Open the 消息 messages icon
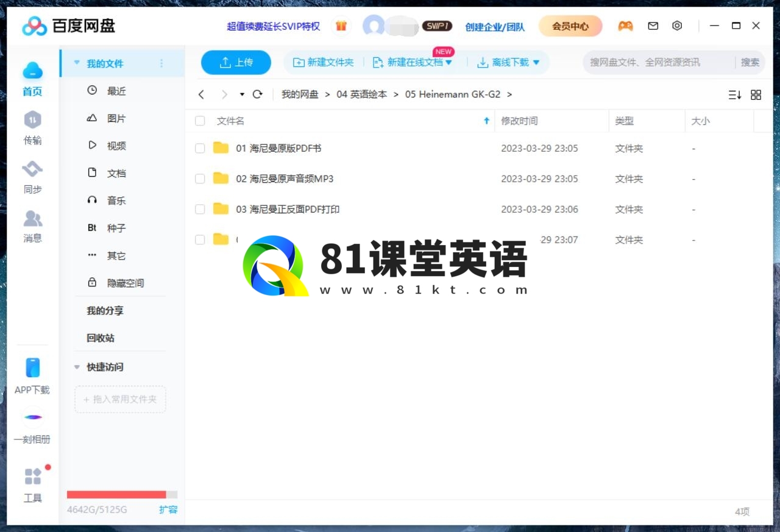 [32, 218]
